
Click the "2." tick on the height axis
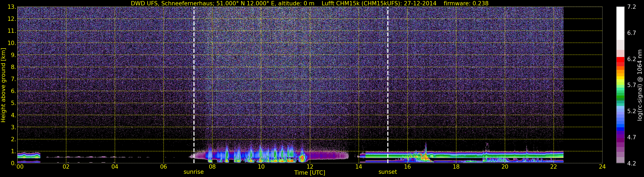pyautogui.click(x=13, y=139)
